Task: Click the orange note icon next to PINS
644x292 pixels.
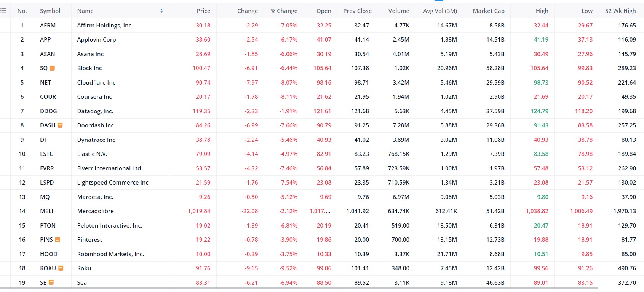Action: pyautogui.click(x=58, y=240)
